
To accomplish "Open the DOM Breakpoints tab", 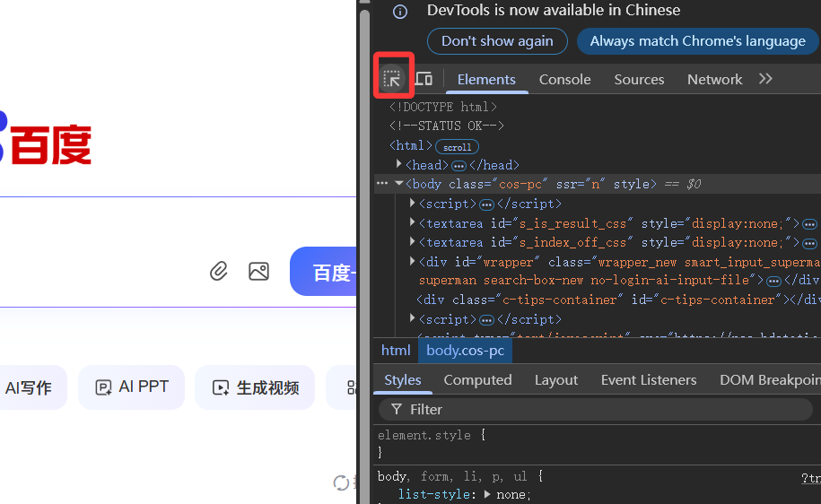I will [769, 380].
